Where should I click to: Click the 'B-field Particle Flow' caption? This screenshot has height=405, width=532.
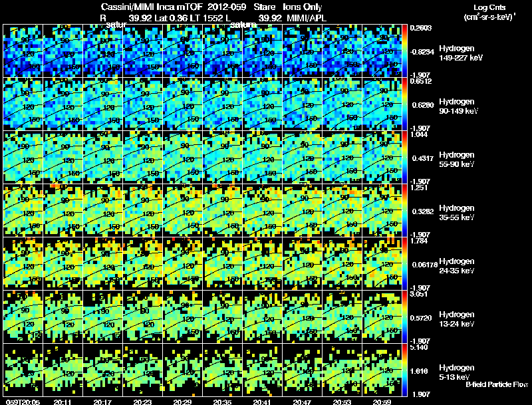(497, 384)
